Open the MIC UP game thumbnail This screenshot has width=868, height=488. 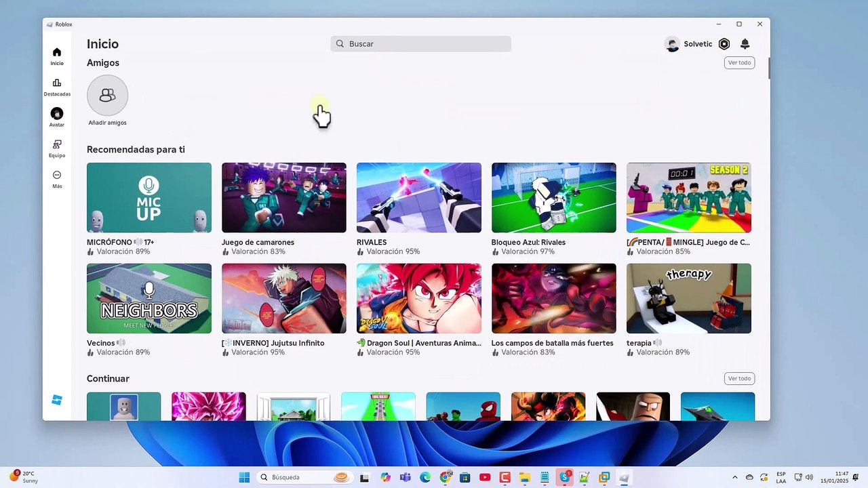[x=149, y=197]
